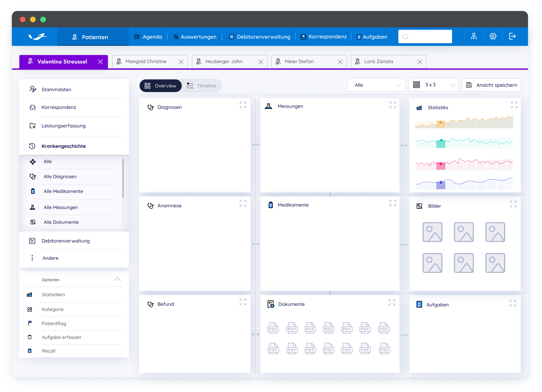Open the Patienten main tab
542x392 pixels.
93,37
